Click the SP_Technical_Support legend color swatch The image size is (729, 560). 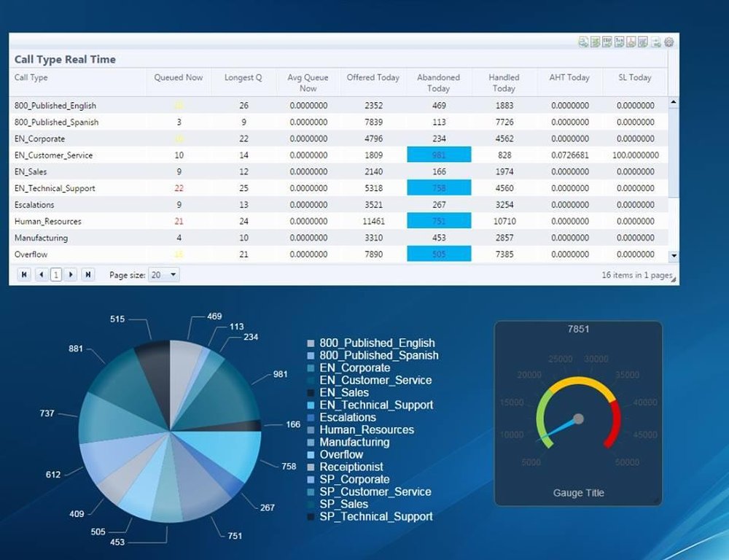coord(311,517)
